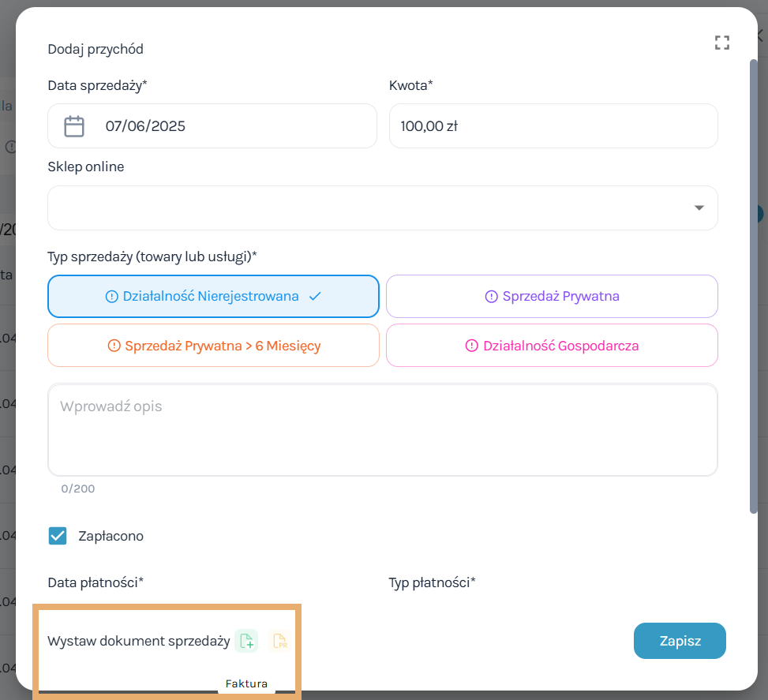Open the Sklep online dropdown arrow

point(699,208)
